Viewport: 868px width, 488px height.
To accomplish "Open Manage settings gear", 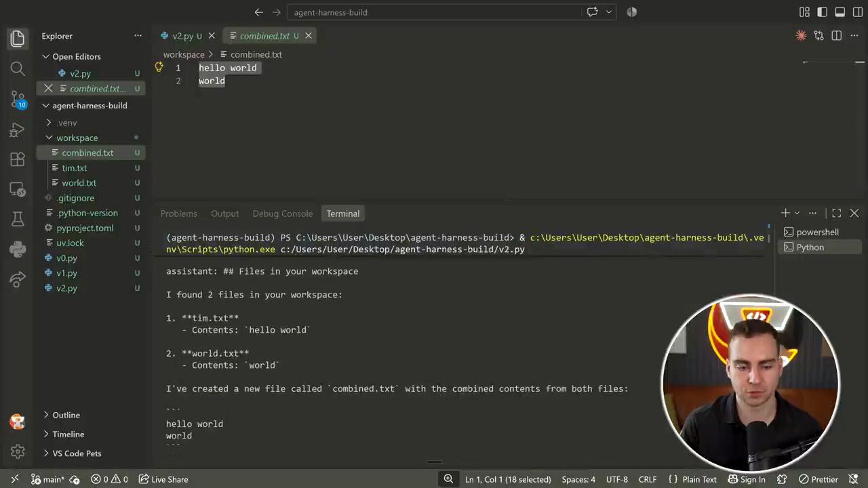I will tap(18, 451).
